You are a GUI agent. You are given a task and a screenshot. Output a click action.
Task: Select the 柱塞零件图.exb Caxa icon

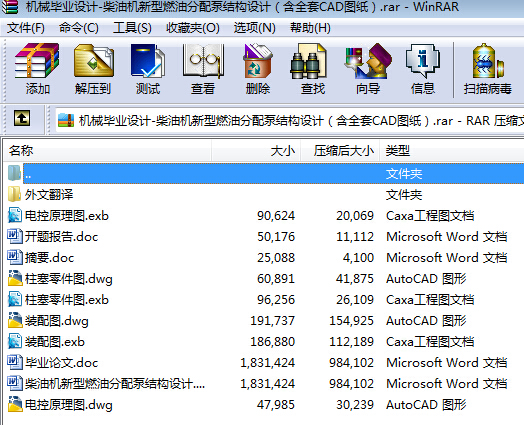[15, 299]
